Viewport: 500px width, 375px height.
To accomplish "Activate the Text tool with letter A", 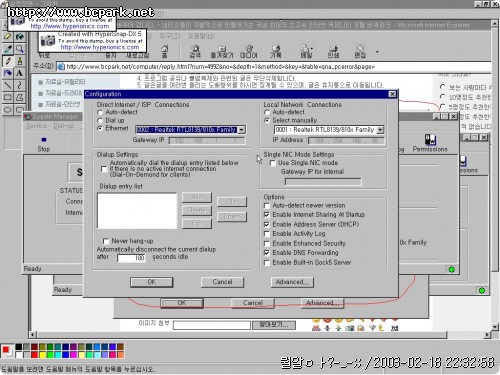I will pyautogui.click(x=20, y=73).
